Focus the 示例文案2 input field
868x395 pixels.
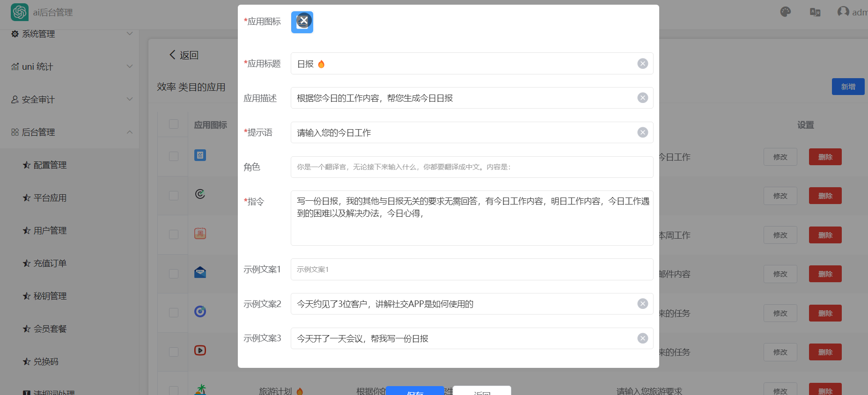tap(472, 304)
